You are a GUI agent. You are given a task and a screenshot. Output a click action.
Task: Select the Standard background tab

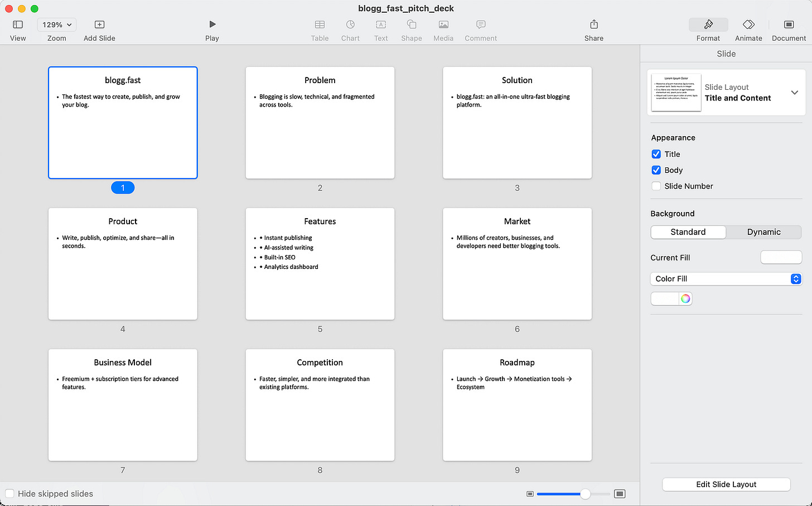point(688,232)
